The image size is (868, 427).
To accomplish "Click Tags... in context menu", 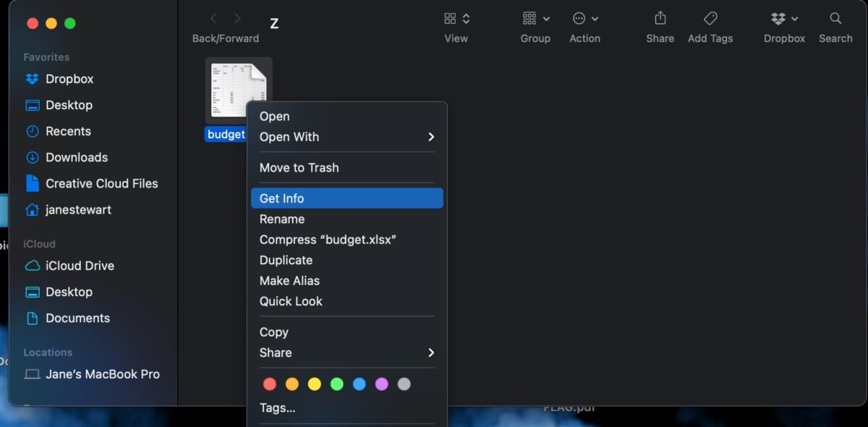I will (278, 407).
